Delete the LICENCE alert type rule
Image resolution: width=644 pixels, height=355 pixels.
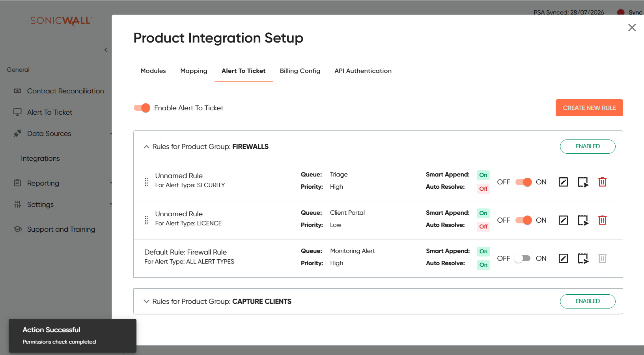click(x=602, y=220)
